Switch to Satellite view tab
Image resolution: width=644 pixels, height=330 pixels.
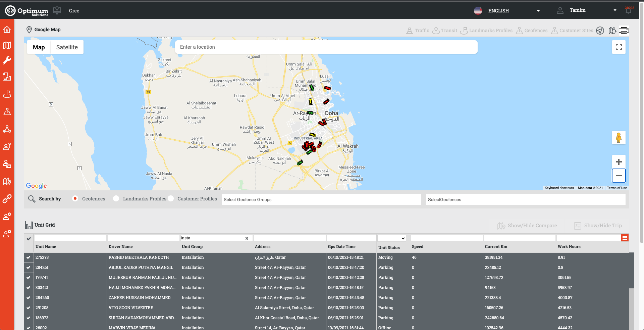(x=67, y=47)
